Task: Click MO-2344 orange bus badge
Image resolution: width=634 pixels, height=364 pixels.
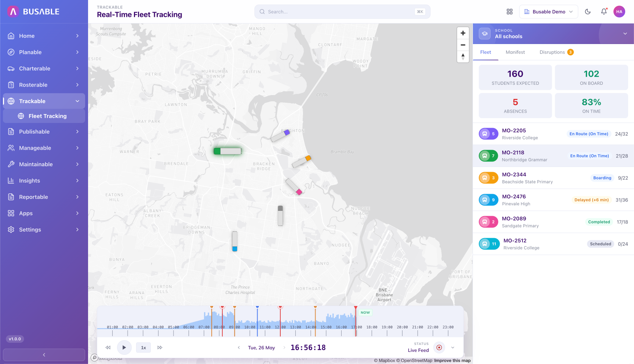Action: (488, 178)
